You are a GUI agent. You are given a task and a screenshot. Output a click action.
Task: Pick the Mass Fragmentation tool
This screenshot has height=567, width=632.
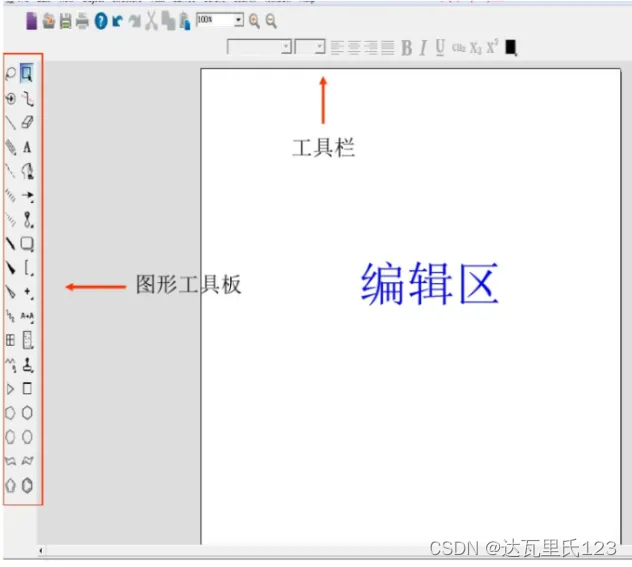pos(27,98)
